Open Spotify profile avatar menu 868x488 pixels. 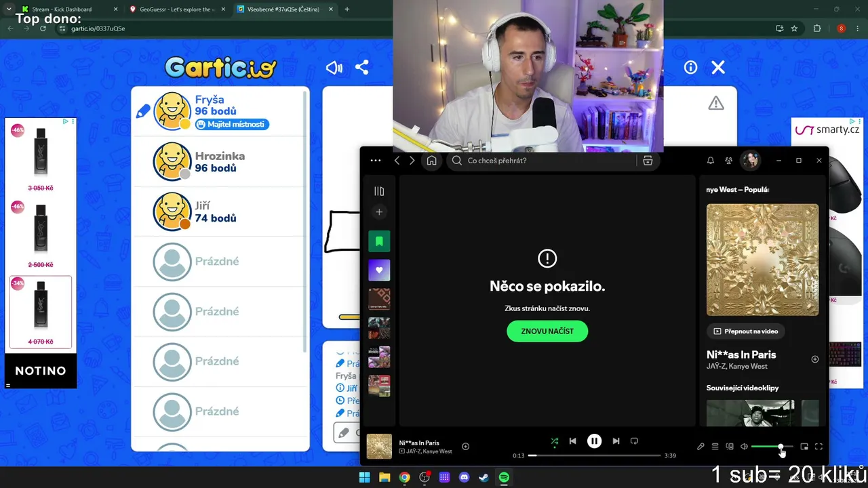[750, 161]
